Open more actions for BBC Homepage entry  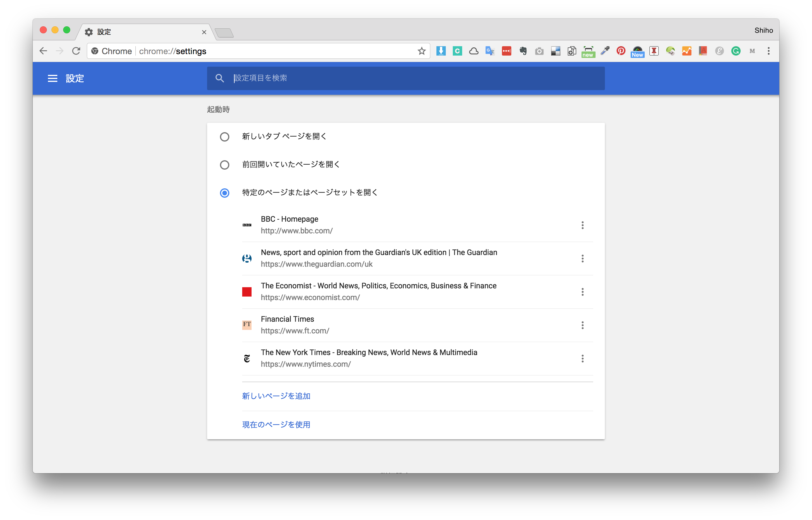click(x=582, y=225)
